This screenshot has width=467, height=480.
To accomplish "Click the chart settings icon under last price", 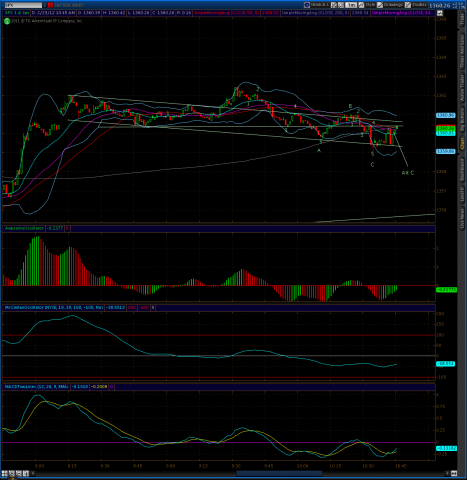I will coord(440,13).
